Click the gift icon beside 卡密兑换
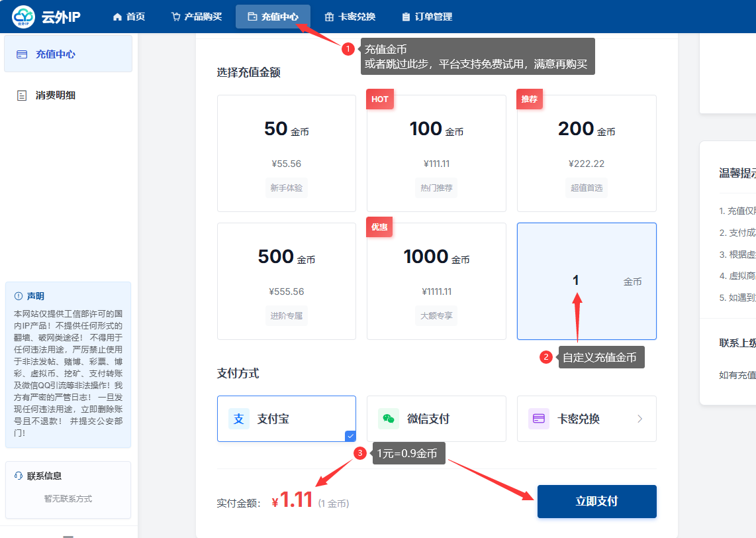756x538 pixels. [329, 17]
